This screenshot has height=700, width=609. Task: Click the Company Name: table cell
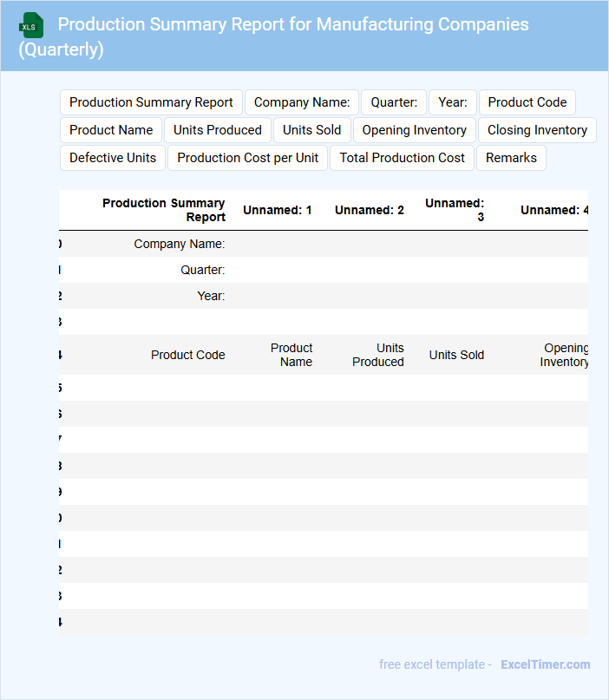point(180,244)
